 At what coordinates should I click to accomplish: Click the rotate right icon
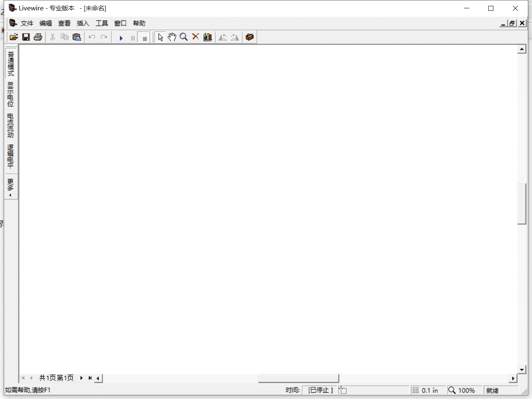(x=235, y=37)
